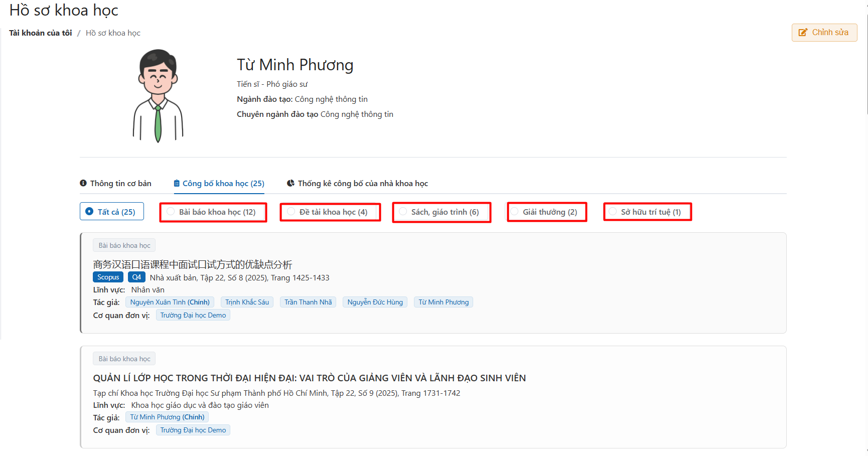Click the pencil edit icon beside Chỉnh sửa
Screen dimensions: 868x456
(803, 33)
